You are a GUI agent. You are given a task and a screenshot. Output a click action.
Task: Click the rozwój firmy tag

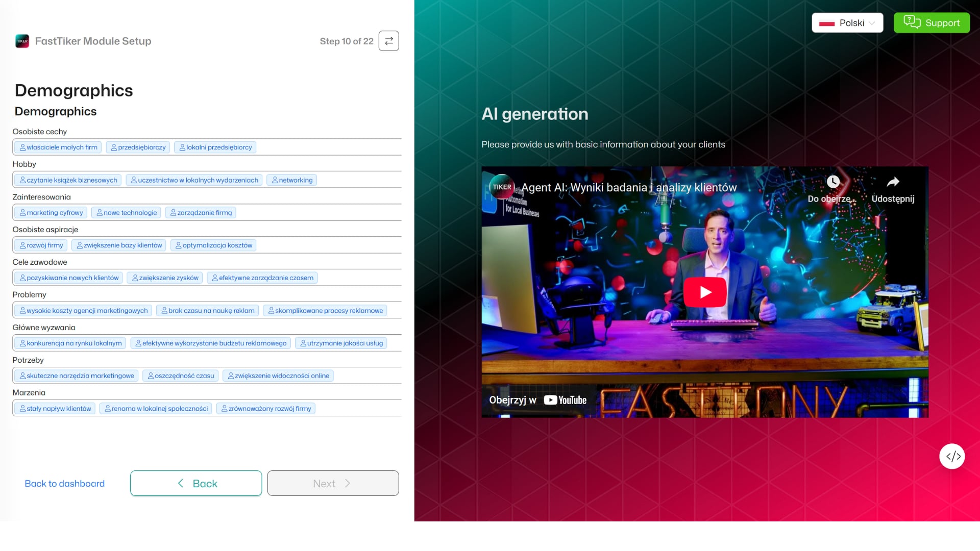(x=41, y=245)
